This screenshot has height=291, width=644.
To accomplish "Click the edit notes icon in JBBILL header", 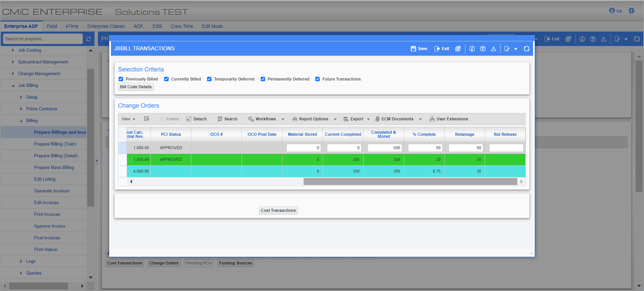I will click(507, 48).
